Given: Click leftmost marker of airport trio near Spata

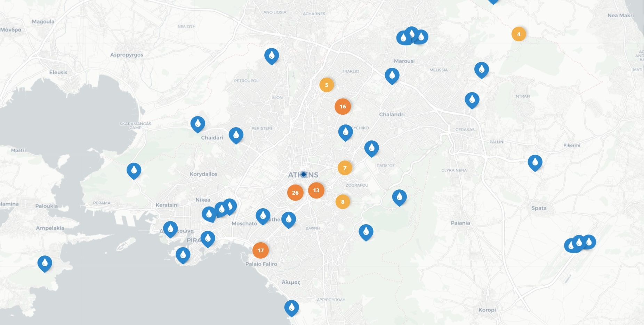Looking at the screenshot, I should click(570, 245).
